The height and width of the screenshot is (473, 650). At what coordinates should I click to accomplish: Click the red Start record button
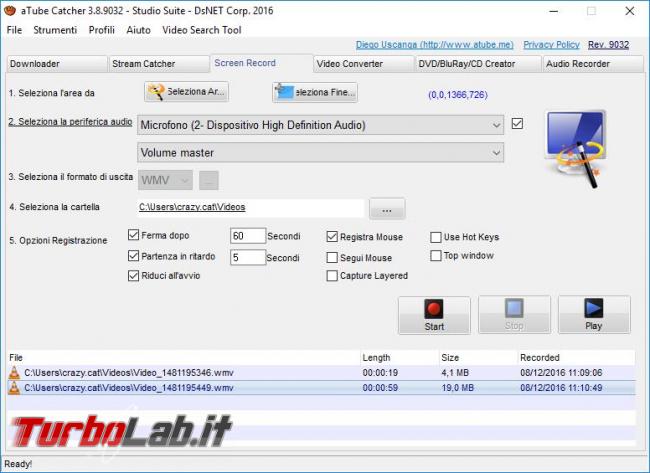click(x=434, y=315)
